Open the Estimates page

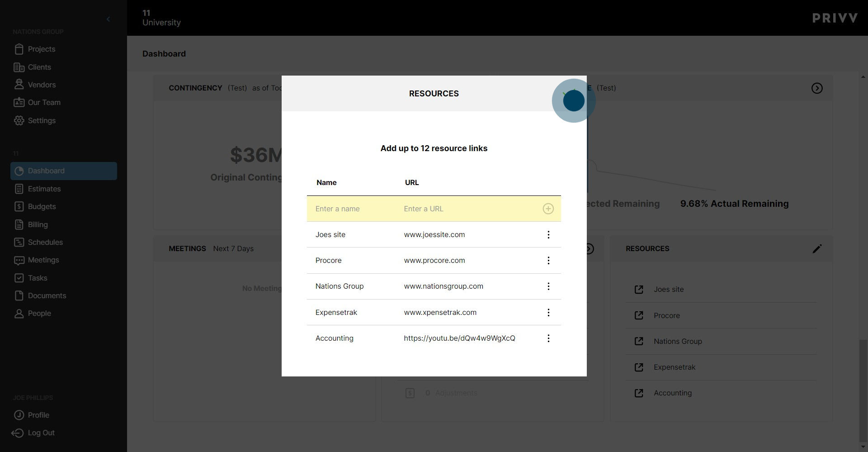coord(44,189)
